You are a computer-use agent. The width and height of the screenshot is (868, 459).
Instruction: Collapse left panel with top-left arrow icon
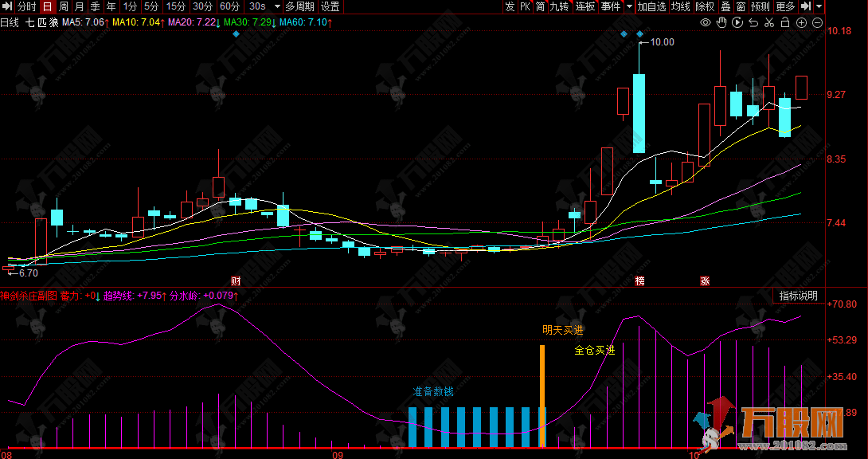(7, 6)
